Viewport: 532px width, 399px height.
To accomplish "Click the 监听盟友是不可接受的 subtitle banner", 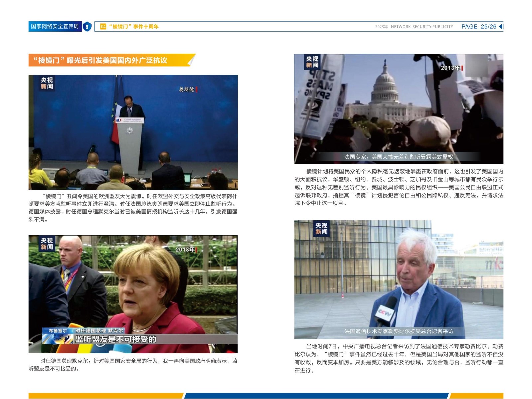I will 115,339.
